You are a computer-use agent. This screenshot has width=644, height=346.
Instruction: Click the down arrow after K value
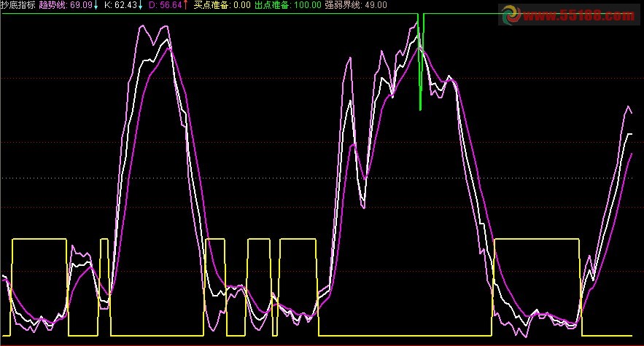pos(140,5)
